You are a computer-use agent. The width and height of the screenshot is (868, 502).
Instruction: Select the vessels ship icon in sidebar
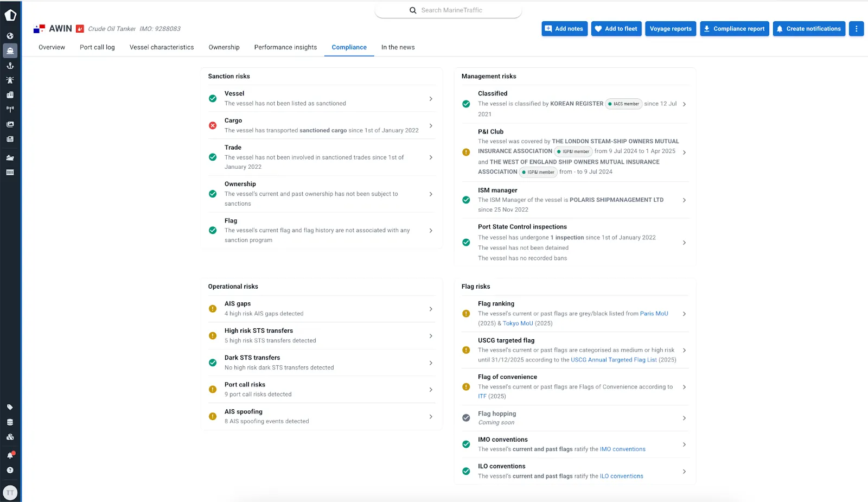pyautogui.click(x=10, y=50)
